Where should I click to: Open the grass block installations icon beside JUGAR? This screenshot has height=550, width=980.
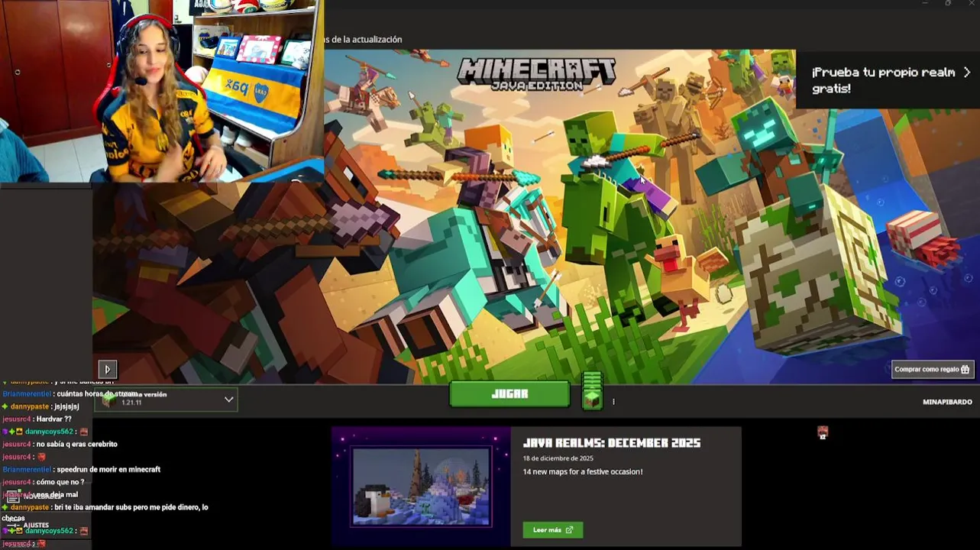592,391
